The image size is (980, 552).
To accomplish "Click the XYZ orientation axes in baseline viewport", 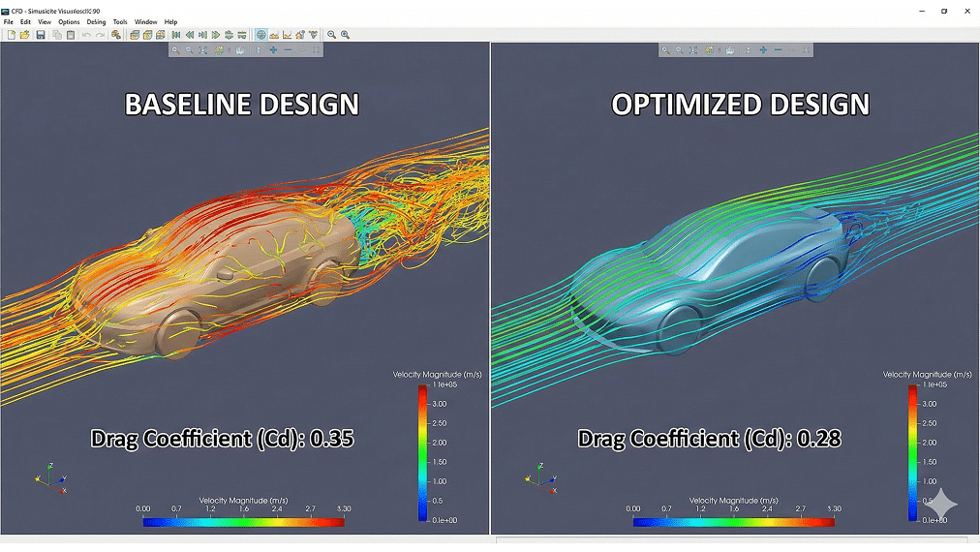I will (x=51, y=480).
